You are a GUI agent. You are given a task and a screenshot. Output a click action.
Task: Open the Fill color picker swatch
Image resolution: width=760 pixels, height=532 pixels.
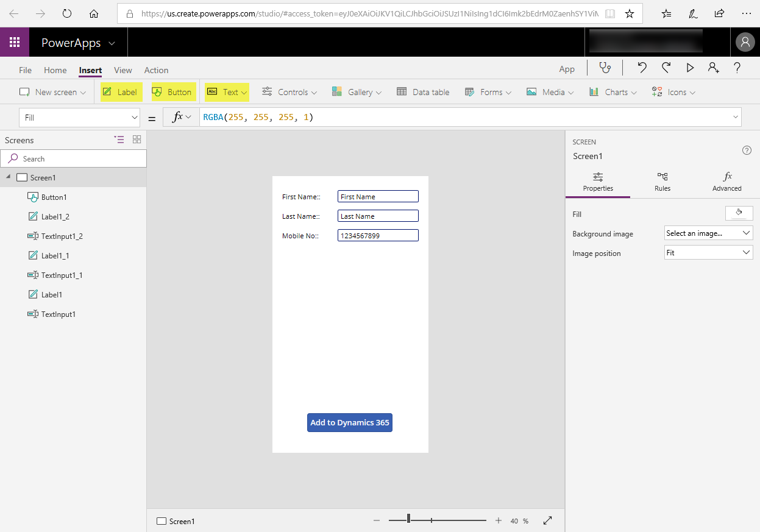point(739,213)
